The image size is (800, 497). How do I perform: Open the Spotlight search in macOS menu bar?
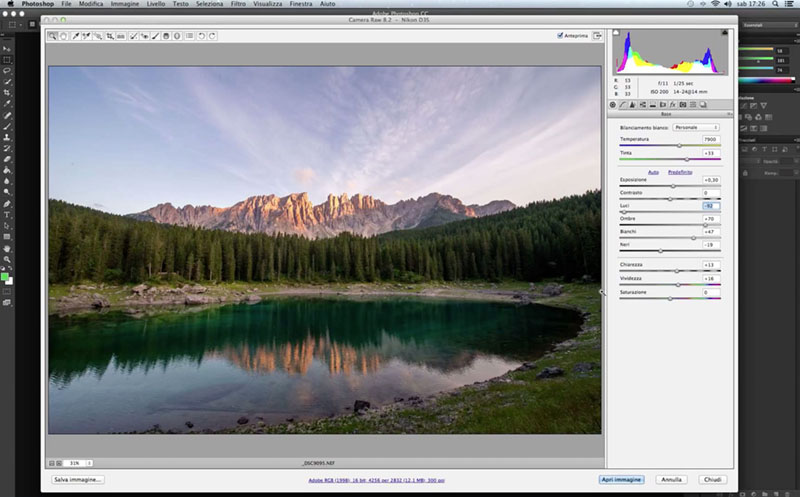pos(774,4)
